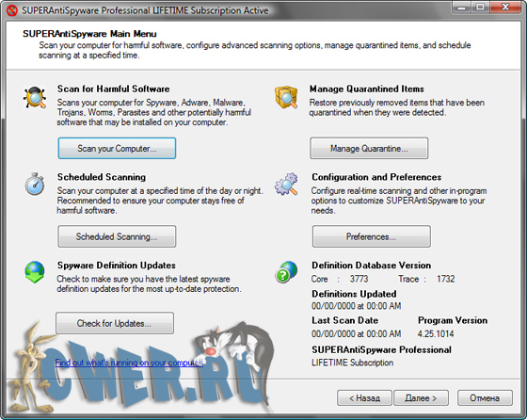Screen dimensions: 527x420
Task: Open the Scheduled Scanning settings button
Action: coord(117,236)
